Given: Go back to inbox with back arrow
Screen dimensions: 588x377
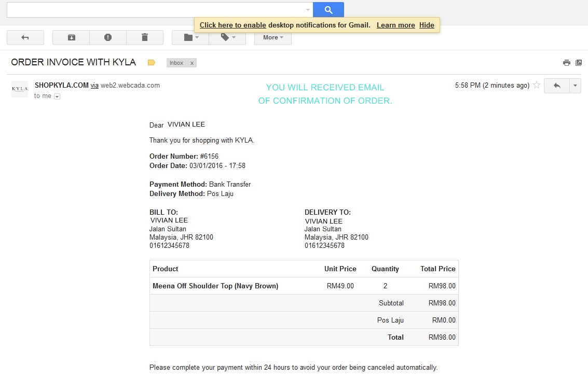Looking at the screenshot, I should 25,37.
